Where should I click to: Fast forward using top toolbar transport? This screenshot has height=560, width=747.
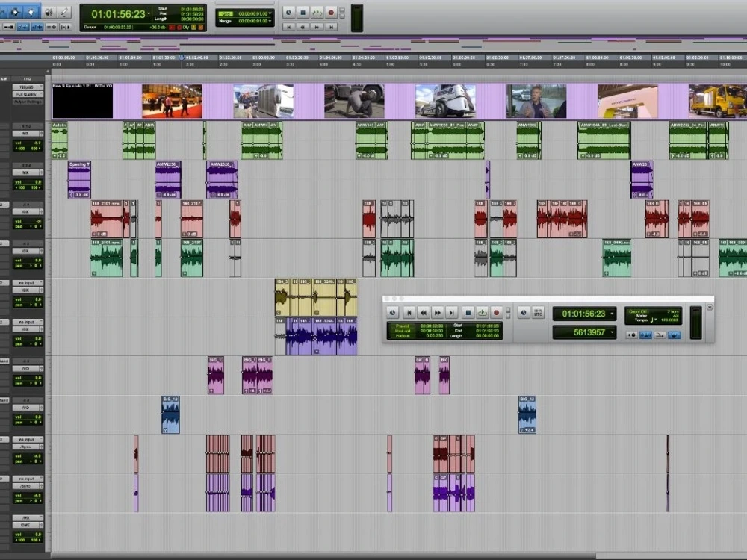click(x=317, y=27)
